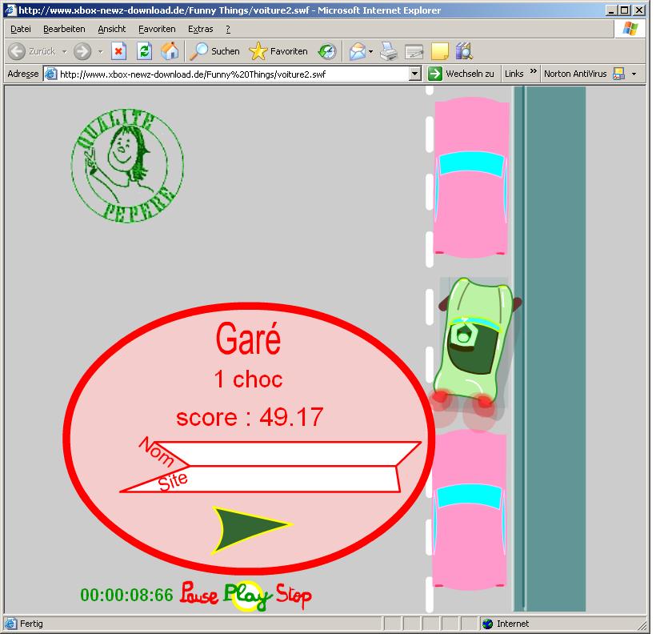This screenshot has height=634, width=672.
Task: Open the Favoriten star panel
Action: tap(278, 51)
